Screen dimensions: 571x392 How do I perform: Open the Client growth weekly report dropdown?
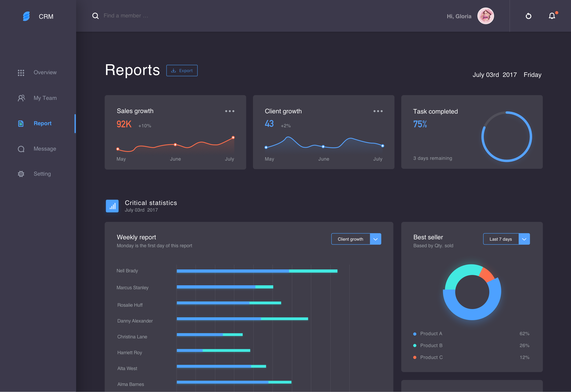(376, 239)
